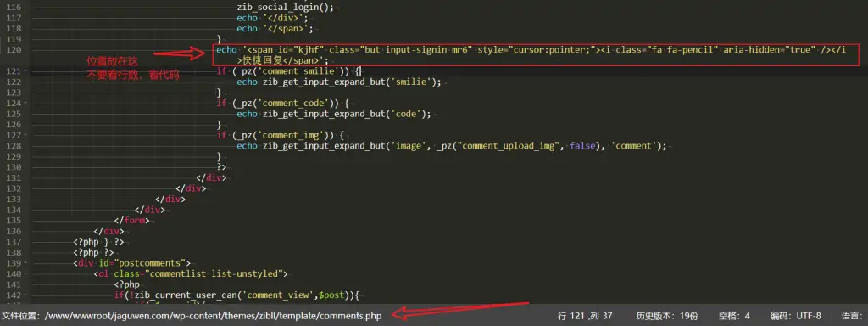Place cursor on the zib_current_user_can line
This screenshot has width=868, height=326.
tap(238, 295)
